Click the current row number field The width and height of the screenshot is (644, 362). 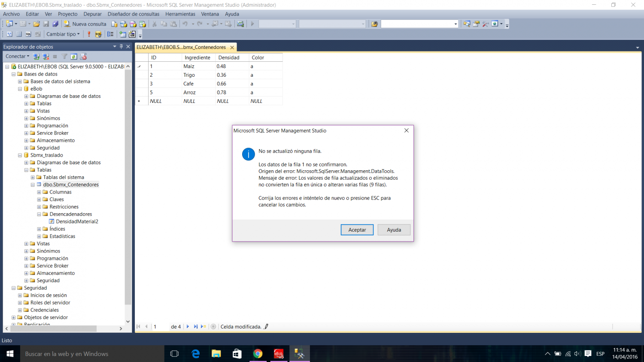pos(161,326)
